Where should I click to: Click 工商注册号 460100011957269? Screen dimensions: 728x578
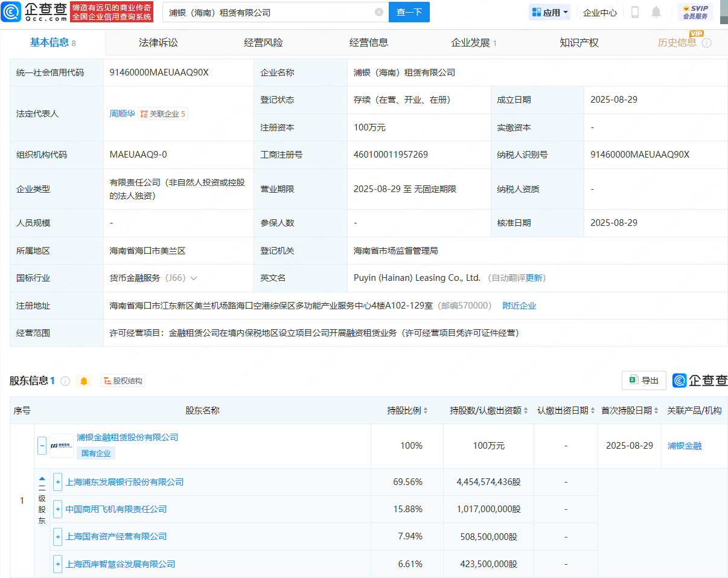click(x=391, y=155)
